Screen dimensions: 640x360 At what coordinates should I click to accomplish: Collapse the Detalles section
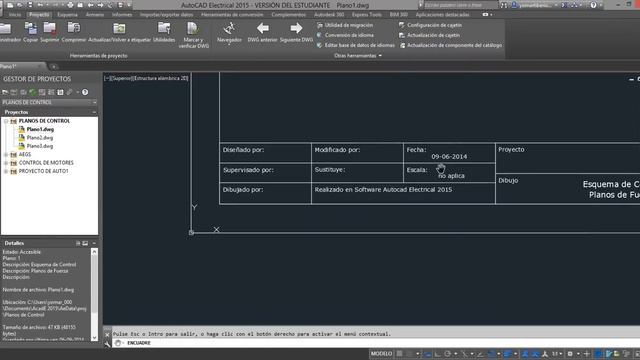pyautogui.click(x=94, y=243)
